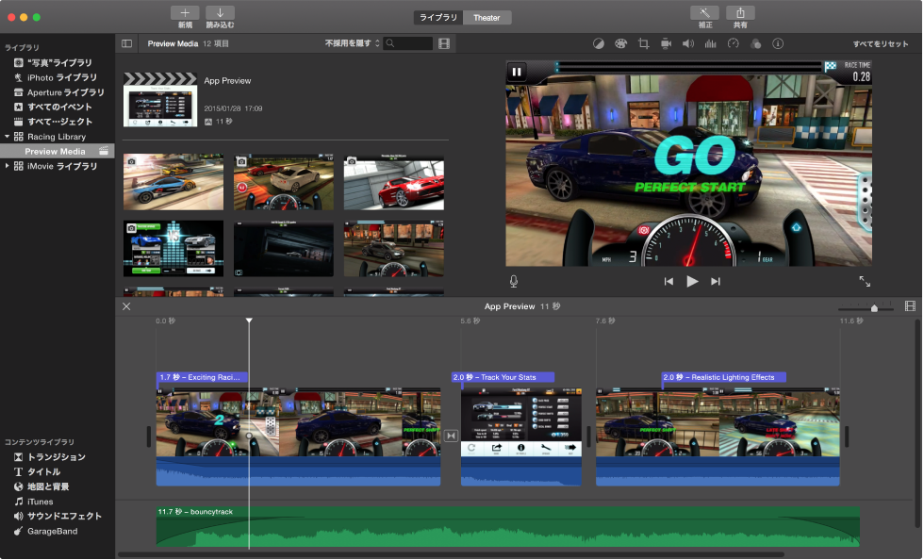Viewport: 924px width, 560px height.
Task: Click the play button below viewer
Action: point(692,281)
